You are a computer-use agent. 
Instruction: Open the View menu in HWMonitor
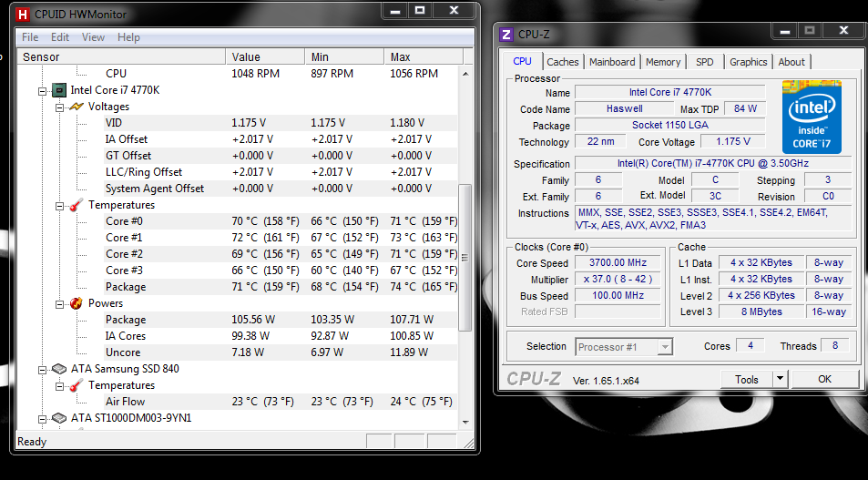click(x=93, y=37)
